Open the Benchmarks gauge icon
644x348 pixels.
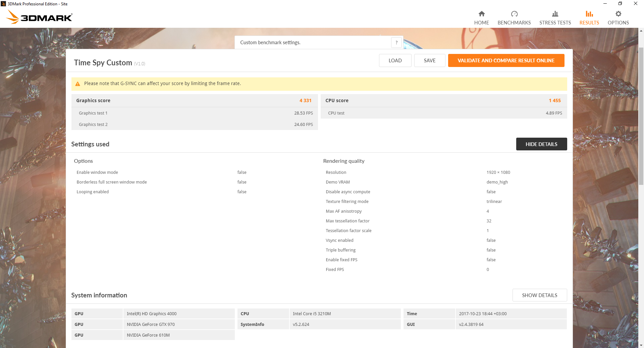click(x=514, y=14)
